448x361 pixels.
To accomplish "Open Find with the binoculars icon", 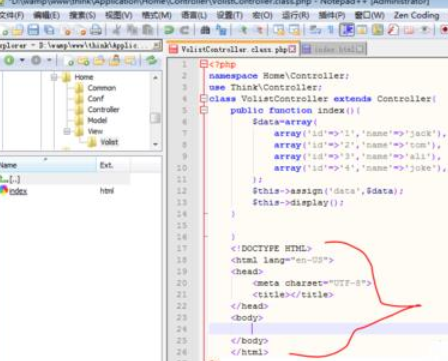I will coord(205,30).
